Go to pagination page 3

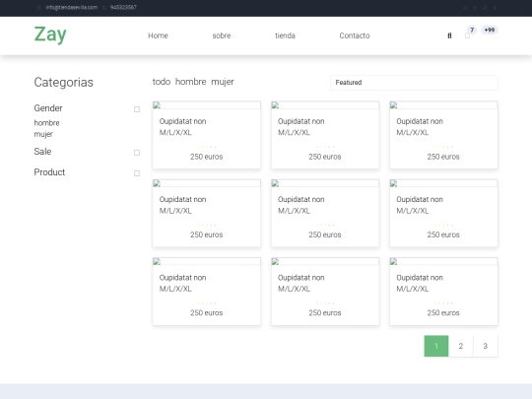click(485, 346)
